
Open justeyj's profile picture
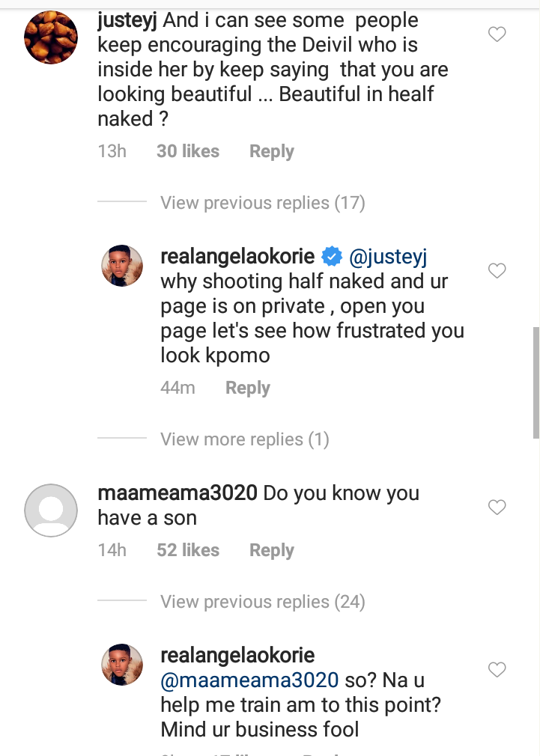[51, 37]
